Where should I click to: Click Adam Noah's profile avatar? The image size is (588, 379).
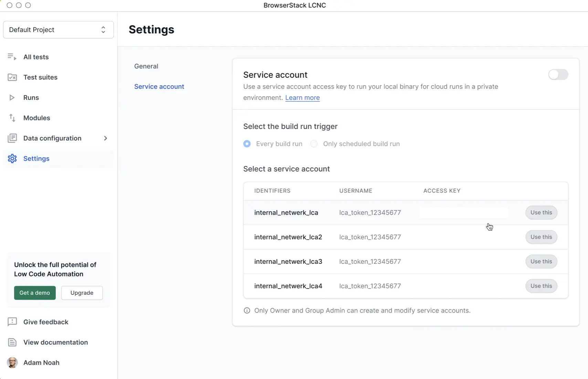12,362
